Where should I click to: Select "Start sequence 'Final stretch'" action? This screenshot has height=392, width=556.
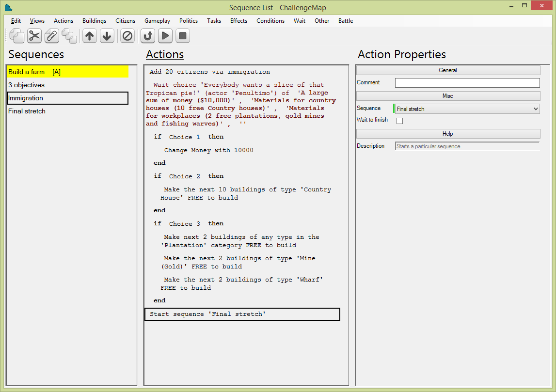[x=242, y=314]
